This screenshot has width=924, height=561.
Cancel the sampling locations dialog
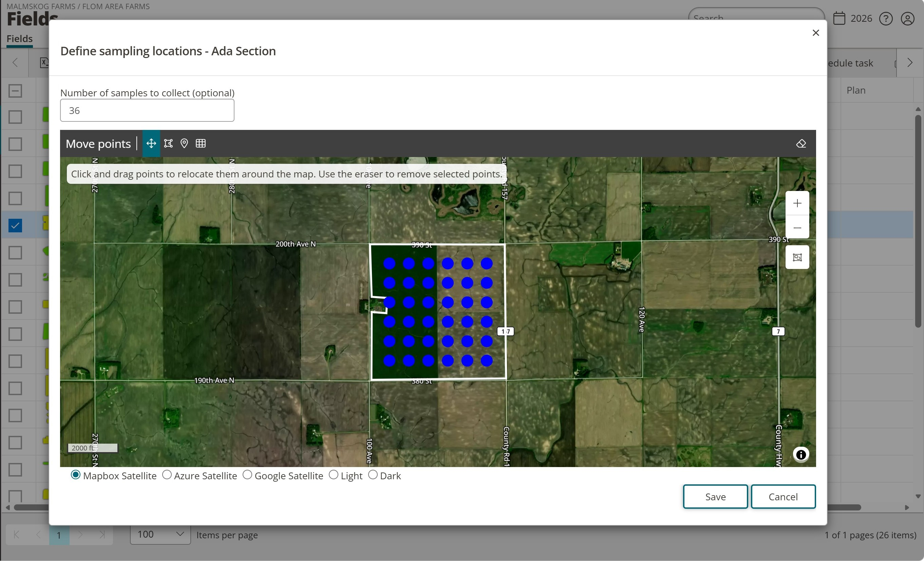point(783,497)
